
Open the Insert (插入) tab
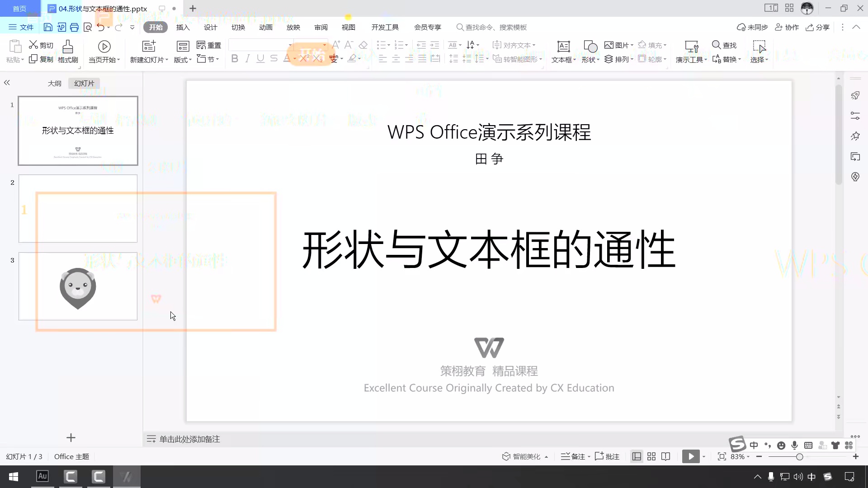[183, 27]
